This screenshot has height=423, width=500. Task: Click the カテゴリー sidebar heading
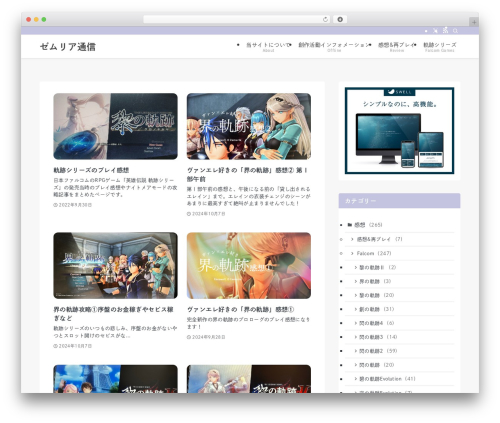point(399,201)
